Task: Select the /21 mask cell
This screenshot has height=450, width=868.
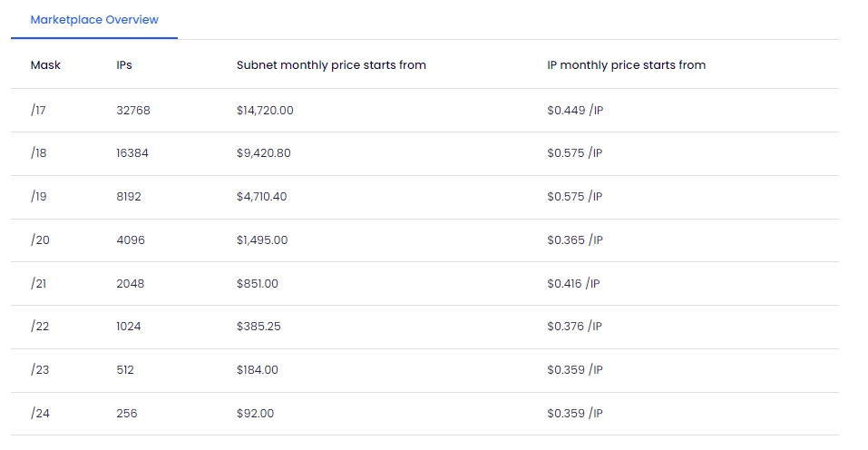Action: (38, 284)
